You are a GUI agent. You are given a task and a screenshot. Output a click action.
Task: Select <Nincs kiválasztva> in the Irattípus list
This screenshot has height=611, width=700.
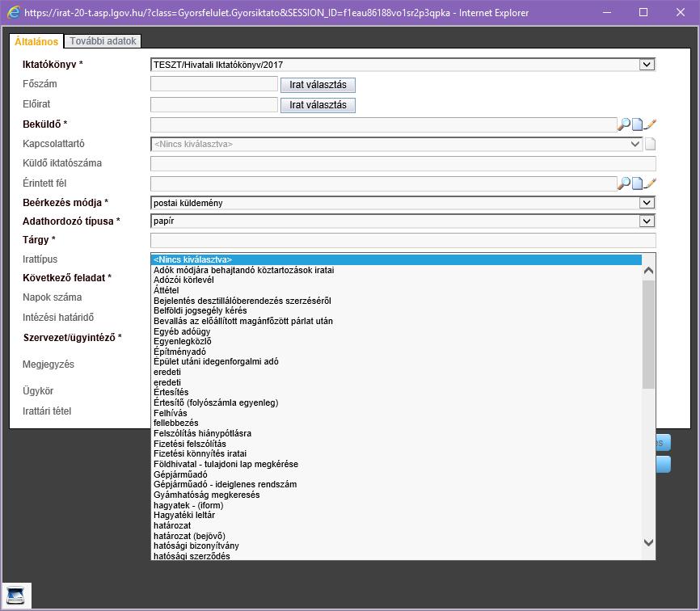coord(396,259)
